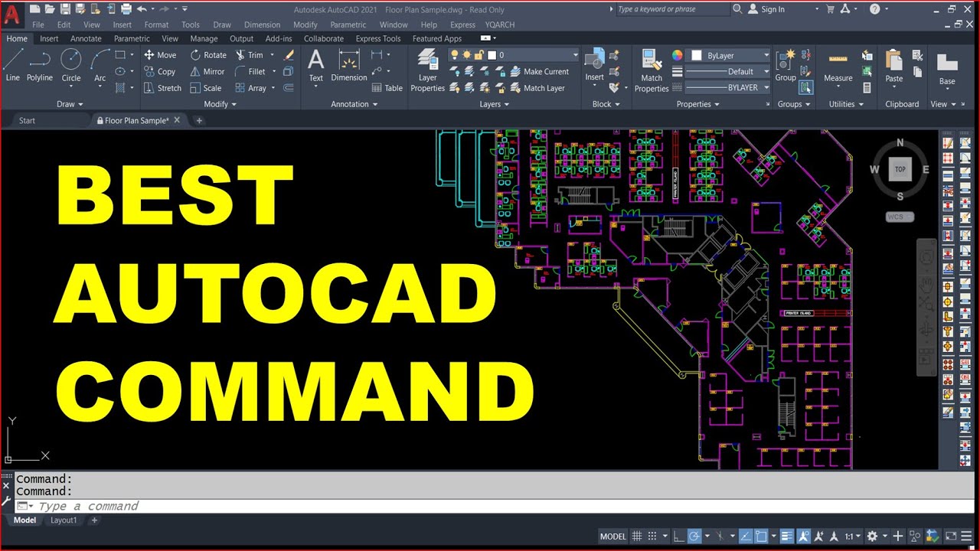Click MODEL in status bar

click(x=612, y=536)
